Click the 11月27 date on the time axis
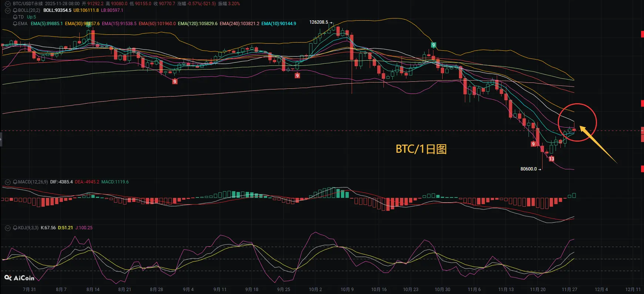This screenshot has width=644, height=294. point(569,290)
